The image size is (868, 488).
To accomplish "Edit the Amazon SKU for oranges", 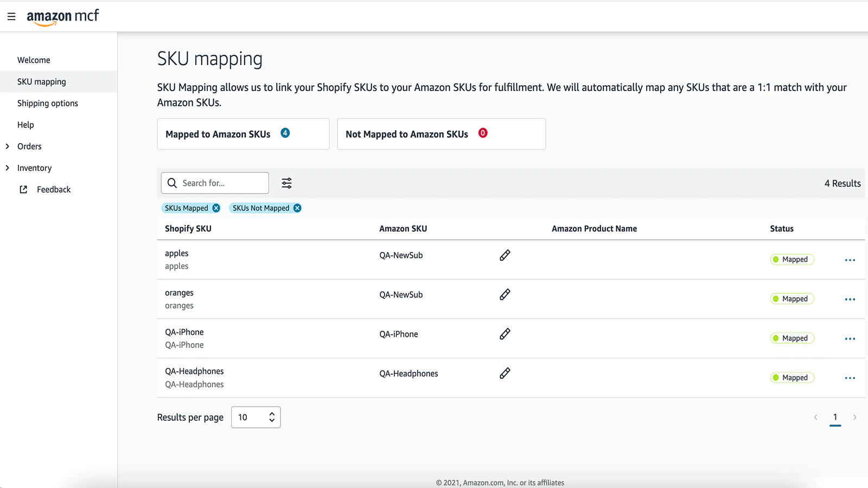I will pyautogui.click(x=505, y=294).
